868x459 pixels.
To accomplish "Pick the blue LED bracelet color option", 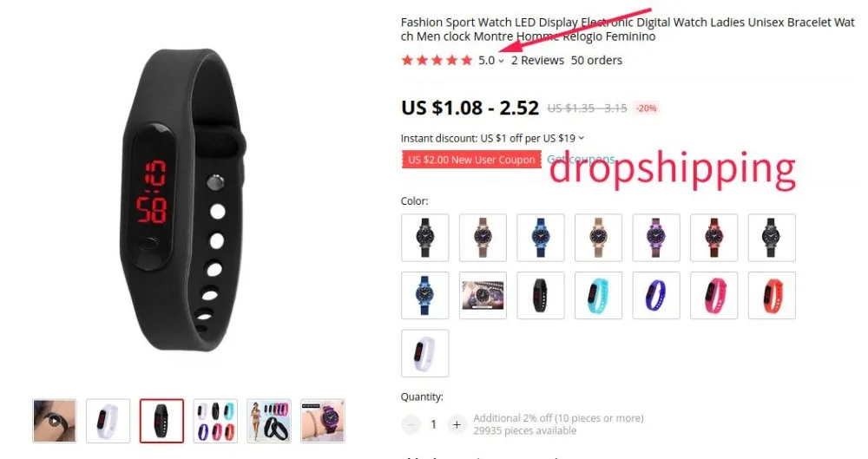I will coord(656,296).
